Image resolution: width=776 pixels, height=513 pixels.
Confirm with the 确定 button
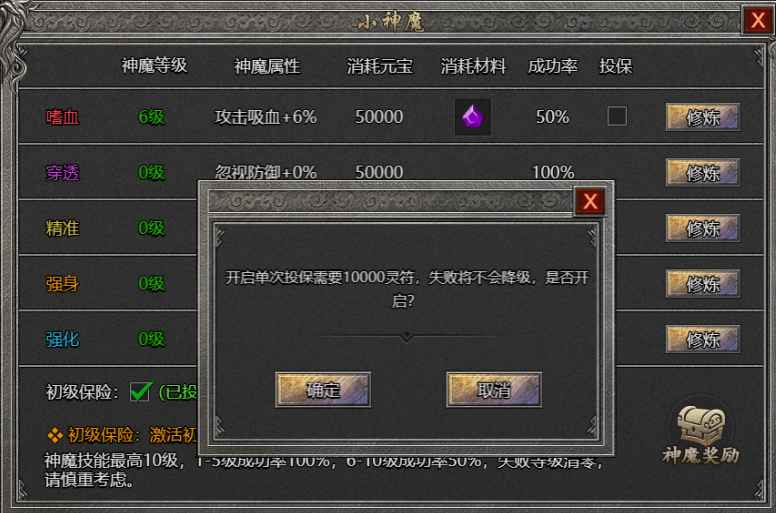(323, 390)
